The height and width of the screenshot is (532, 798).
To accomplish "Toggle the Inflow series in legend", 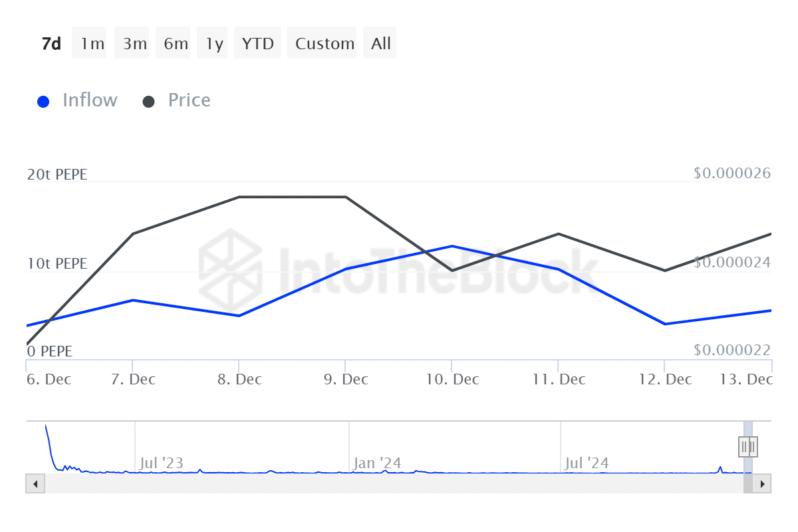I will 77,100.
